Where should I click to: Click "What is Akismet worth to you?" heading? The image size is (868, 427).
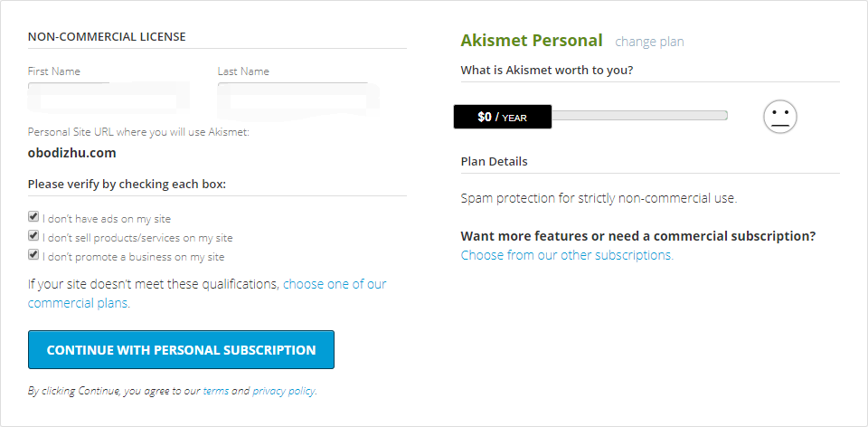[547, 71]
